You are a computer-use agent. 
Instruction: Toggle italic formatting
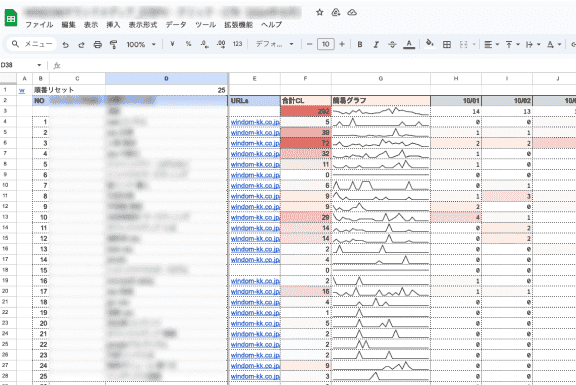[376, 44]
